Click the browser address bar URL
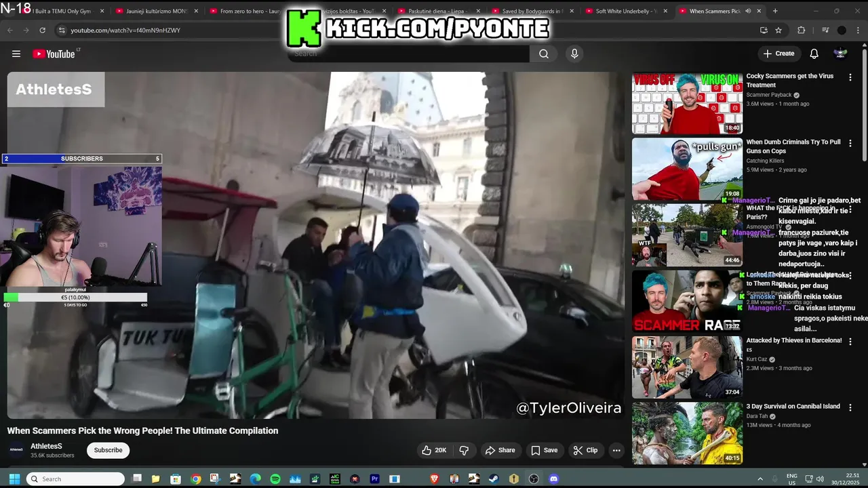The height and width of the screenshot is (488, 868). coord(125,30)
